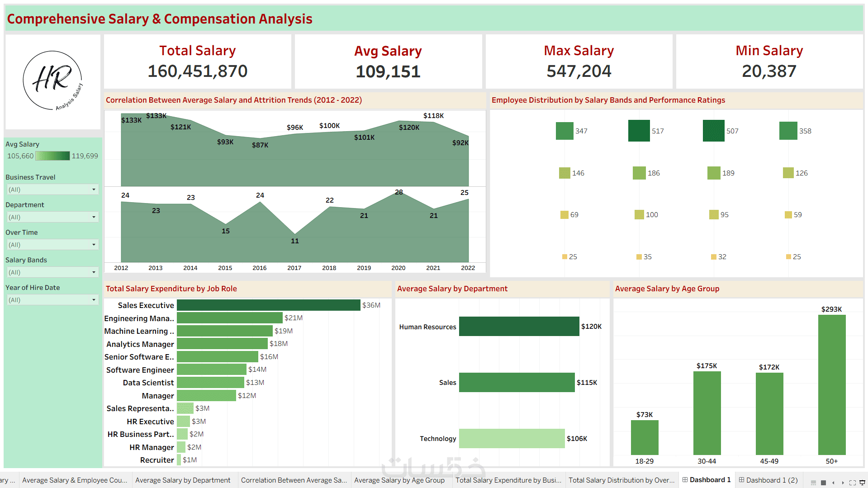This screenshot has height=488, width=868.
Task: Select the Human Resources department bar
Action: (x=519, y=327)
